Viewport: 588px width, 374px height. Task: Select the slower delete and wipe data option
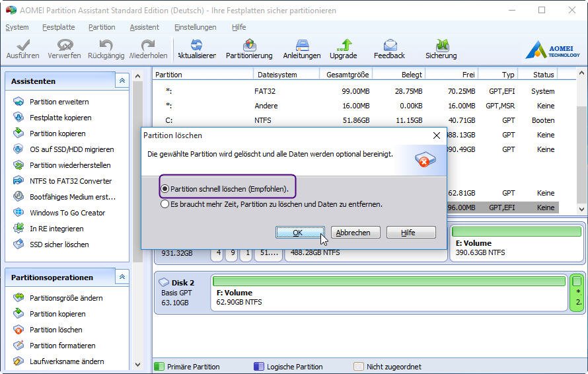pos(165,204)
